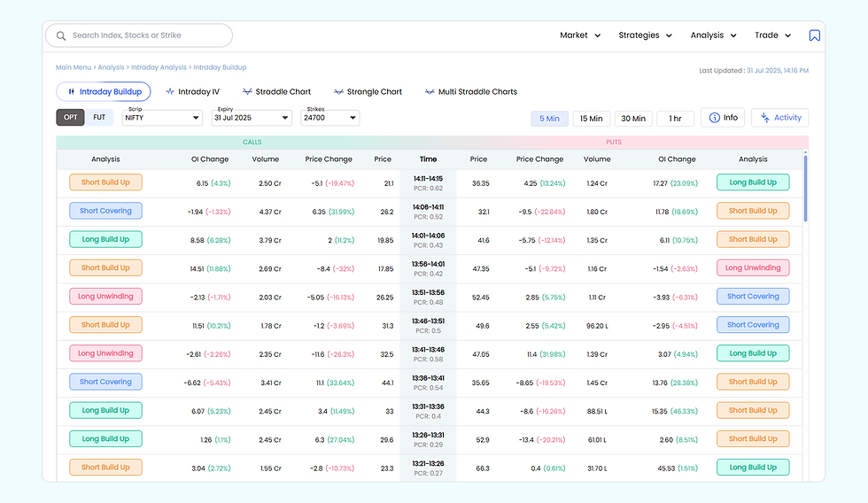
Task: Expand the Strategies menu
Action: 645,35
